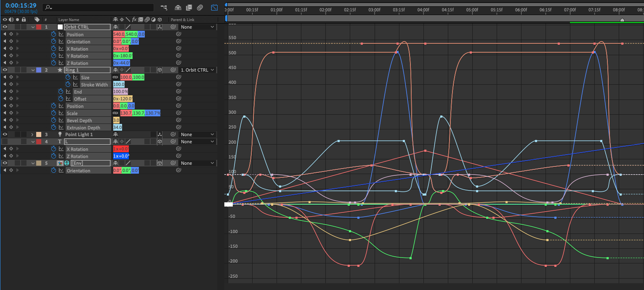
Task: Collapse the Ring 1 layer properties
Action: coord(33,70)
